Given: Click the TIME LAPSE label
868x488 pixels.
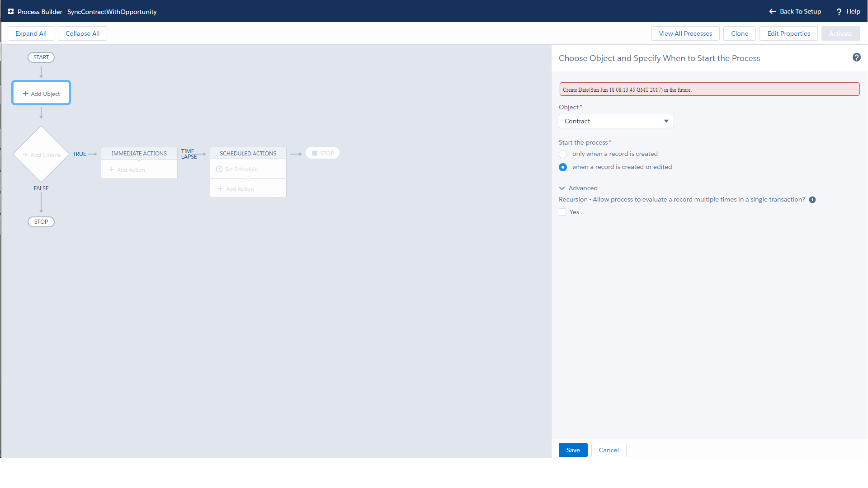Looking at the screenshot, I should (x=189, y=154).
